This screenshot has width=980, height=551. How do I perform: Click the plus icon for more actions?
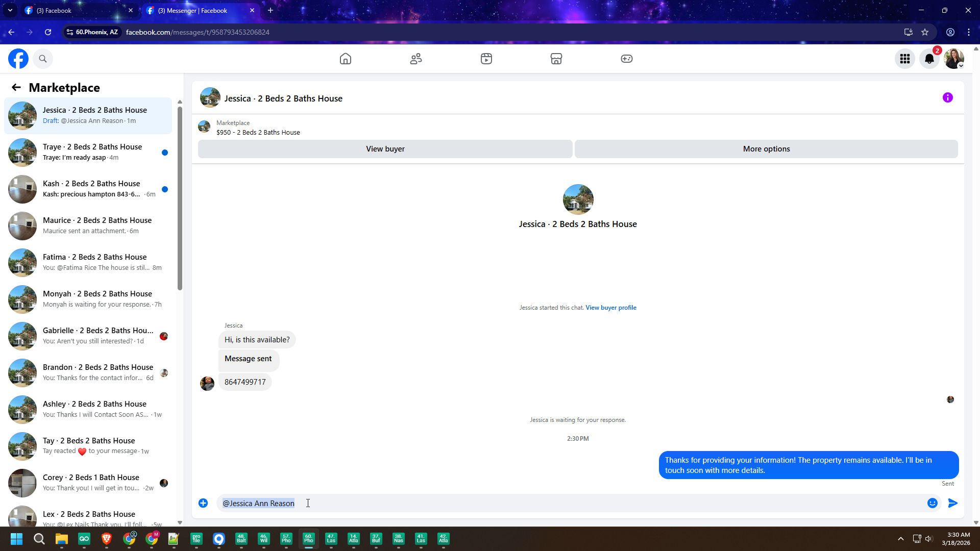[x=203, y=503]
